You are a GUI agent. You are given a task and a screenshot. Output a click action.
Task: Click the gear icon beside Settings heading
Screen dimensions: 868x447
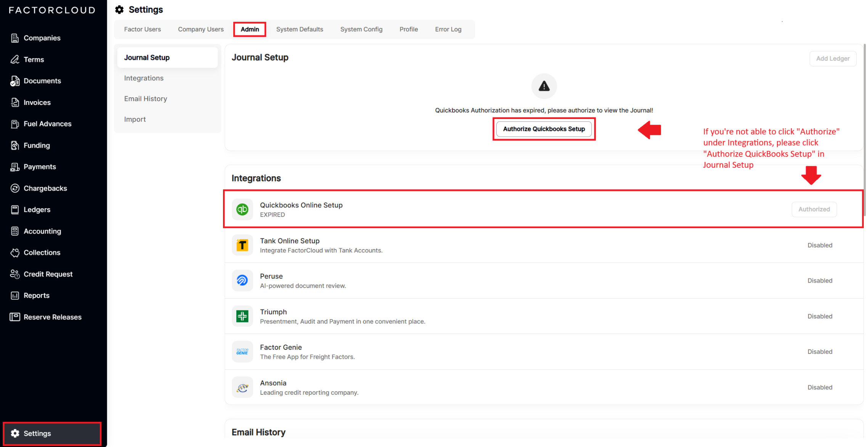119,10
